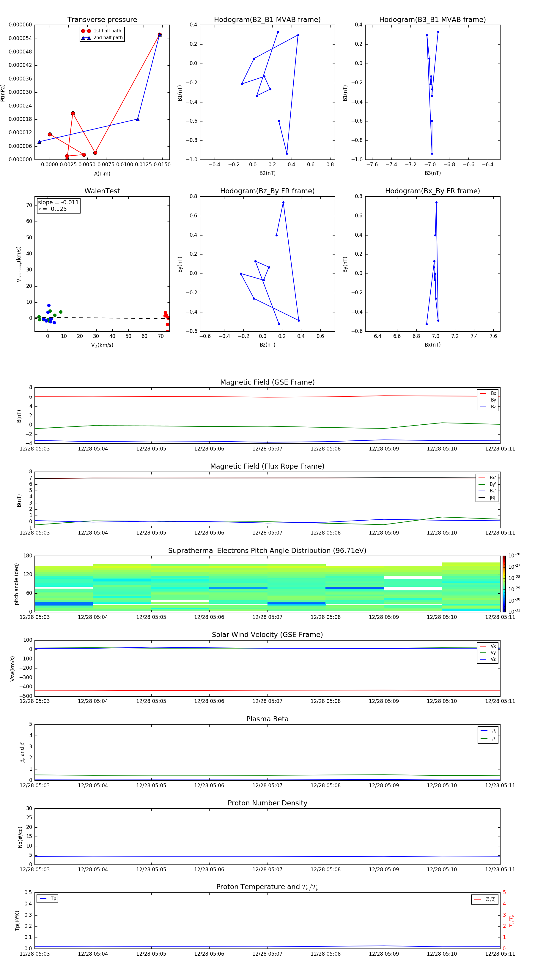Click the 'A(T·m)' x-axis label
This screenshot has height=980, width=535.
[102, 174]
